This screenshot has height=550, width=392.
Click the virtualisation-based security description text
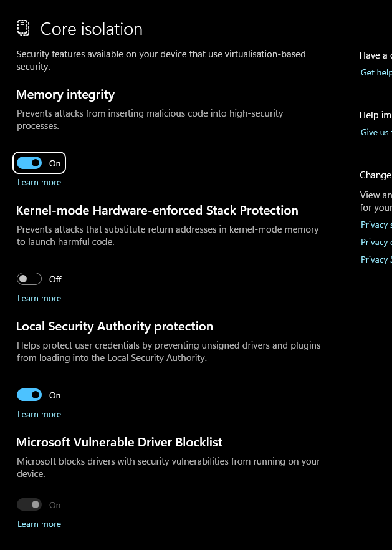161,60
